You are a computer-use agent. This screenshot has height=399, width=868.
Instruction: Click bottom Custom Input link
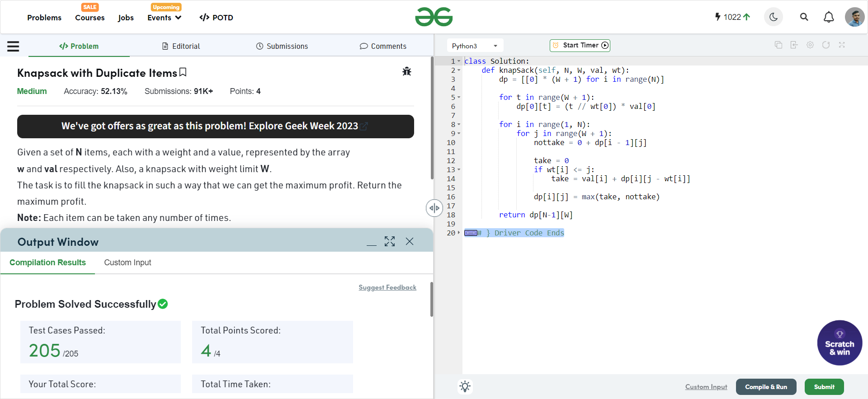coord(706,387)
